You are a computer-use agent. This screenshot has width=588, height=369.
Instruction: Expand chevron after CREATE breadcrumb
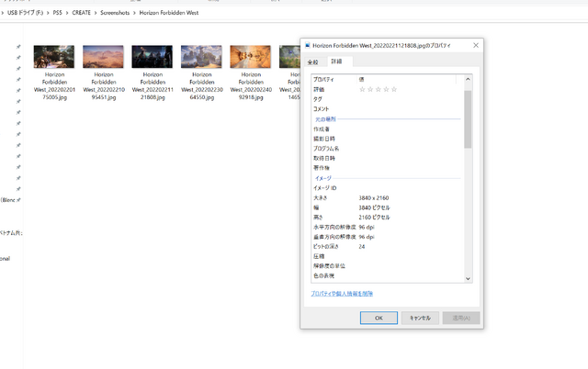(x=96, y=13)
